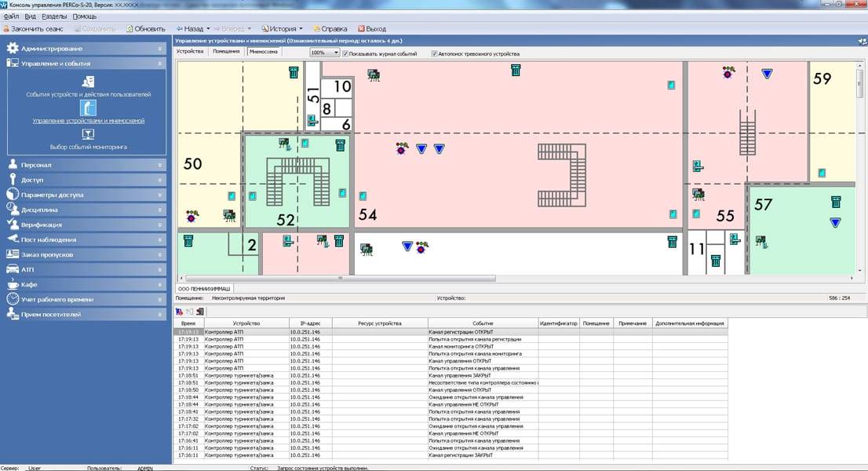Toggle 'Показывать журнал событий' checkbox
868x471 pixels.
point(345,53)
